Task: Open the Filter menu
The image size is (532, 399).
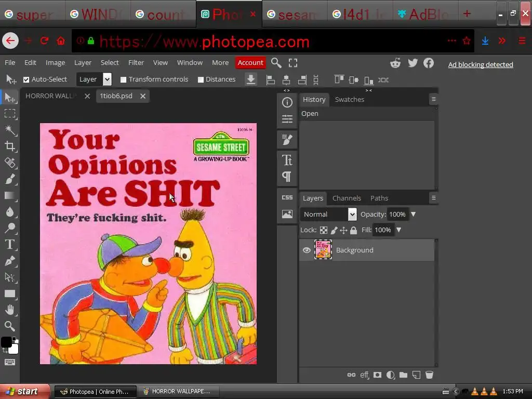Action: (x=136, y=63)
